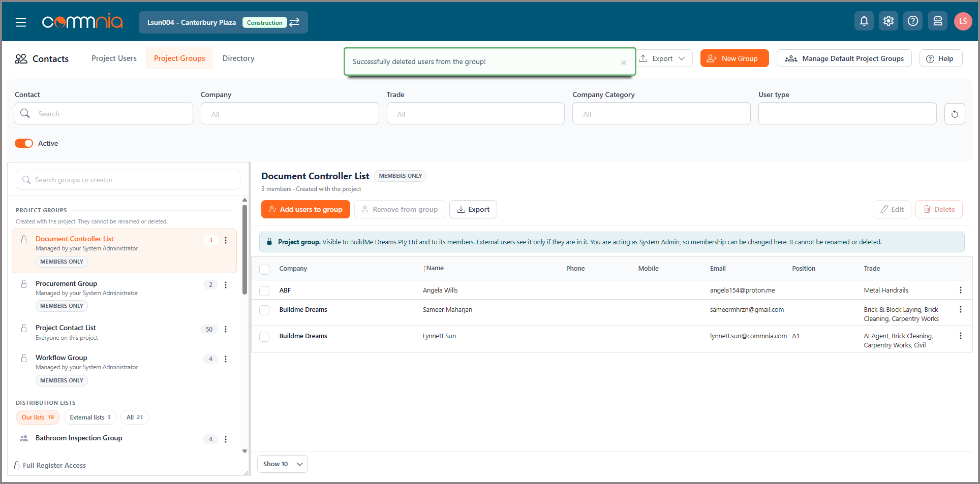
Task: Click the Edit group button
Action: point(892,209)
